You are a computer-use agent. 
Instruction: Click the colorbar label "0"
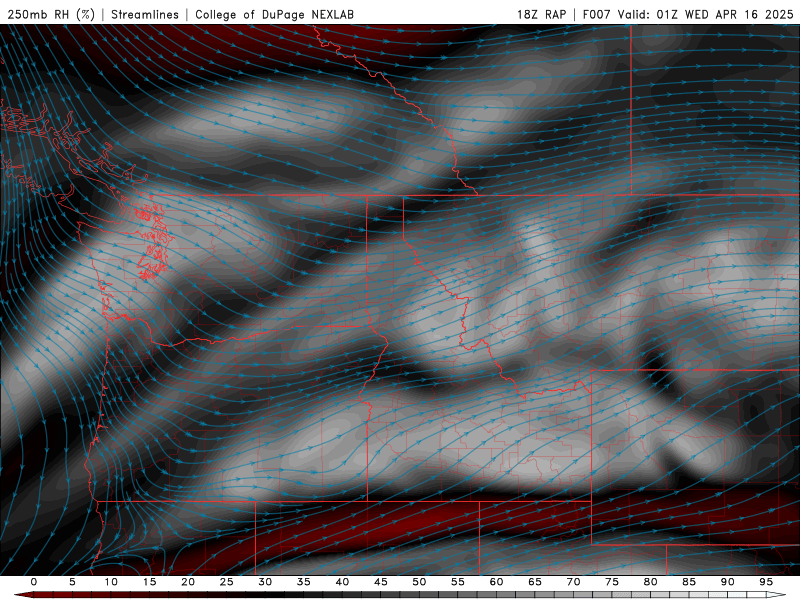[x=34, y=582]
